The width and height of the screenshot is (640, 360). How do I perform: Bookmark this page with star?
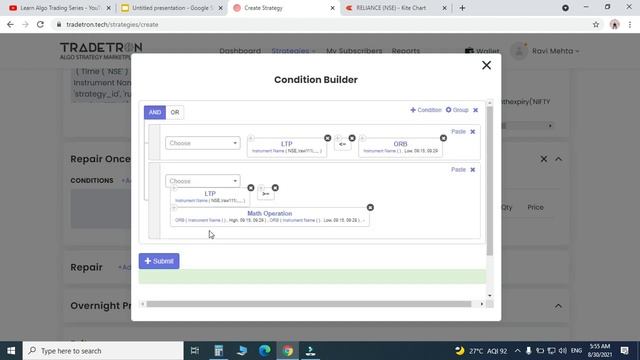pos(596,24)
